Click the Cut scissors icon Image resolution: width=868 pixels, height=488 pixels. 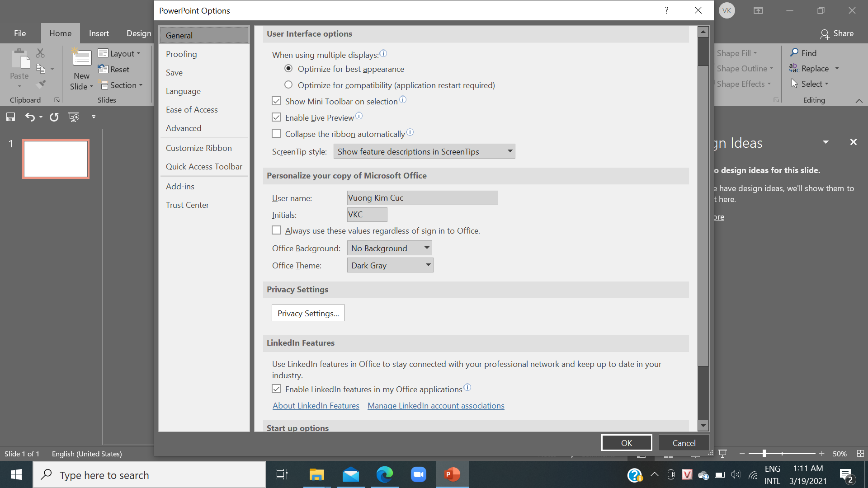tap(40, 53)
